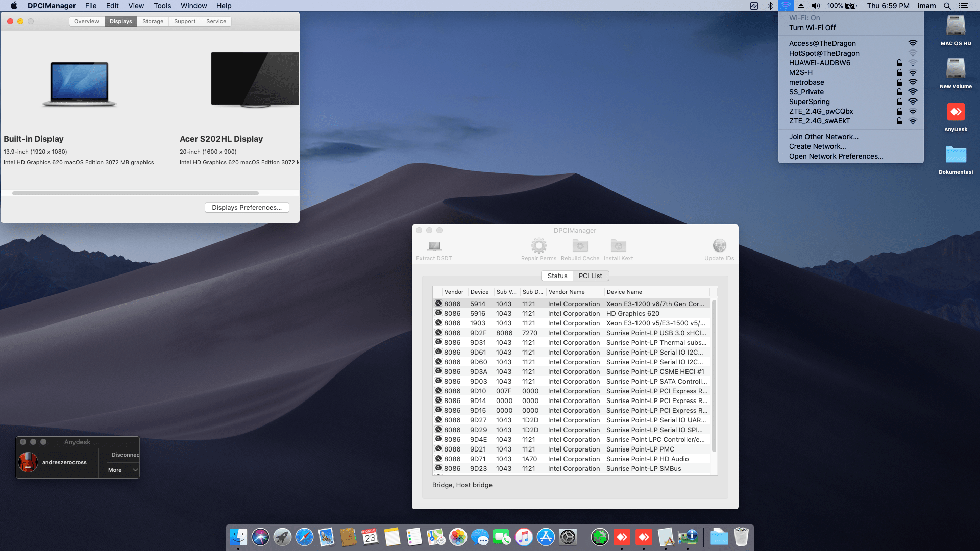Switch to the Status tab in DPCIManager
Viewport: 980px width, 551px height.
(557, 275)
